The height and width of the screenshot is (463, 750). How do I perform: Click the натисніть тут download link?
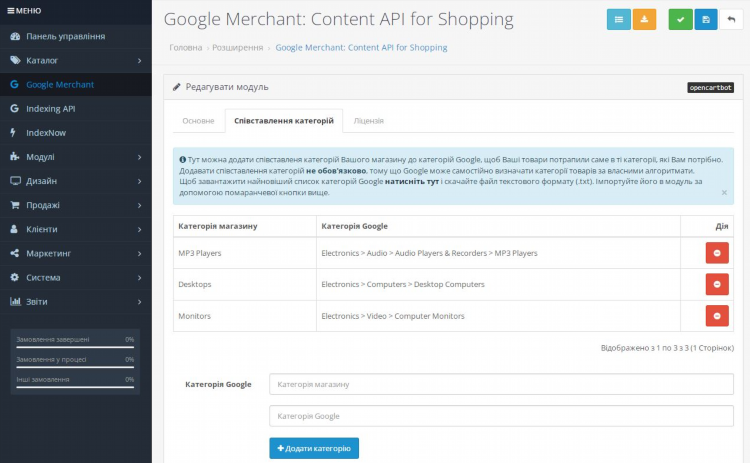tap(412, 181)
